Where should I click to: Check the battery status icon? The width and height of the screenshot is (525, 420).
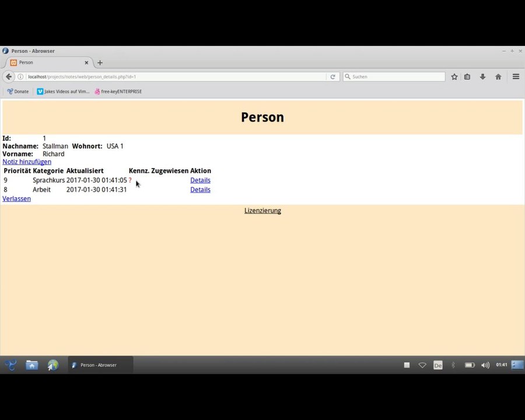click(x=470, y=365)
